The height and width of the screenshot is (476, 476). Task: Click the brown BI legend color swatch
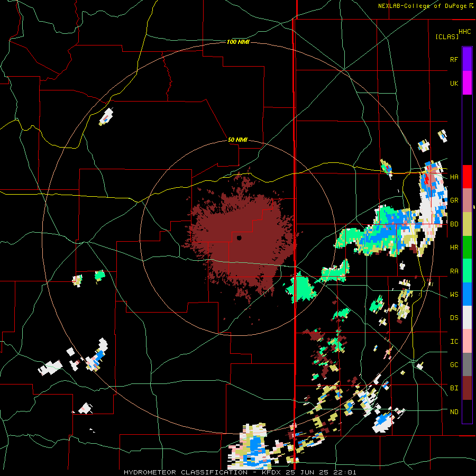coord(467,388)
